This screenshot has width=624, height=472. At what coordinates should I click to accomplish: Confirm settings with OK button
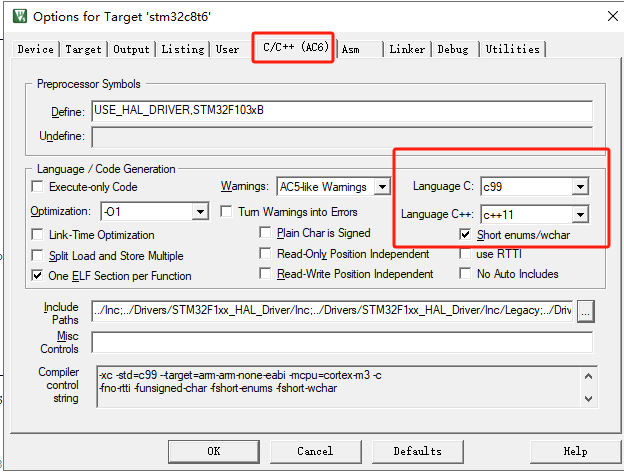pos(214,451)
